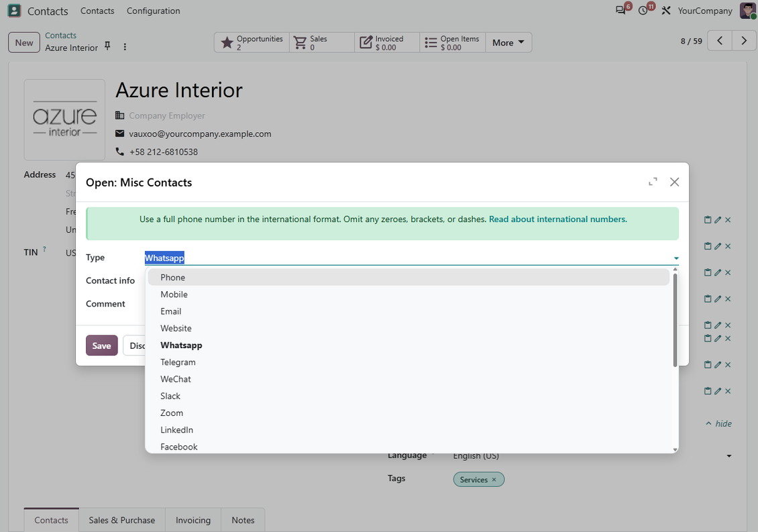Open the Invoiced stat button
The width and height of the screenshot is (758, 532).
coord(387,42)
